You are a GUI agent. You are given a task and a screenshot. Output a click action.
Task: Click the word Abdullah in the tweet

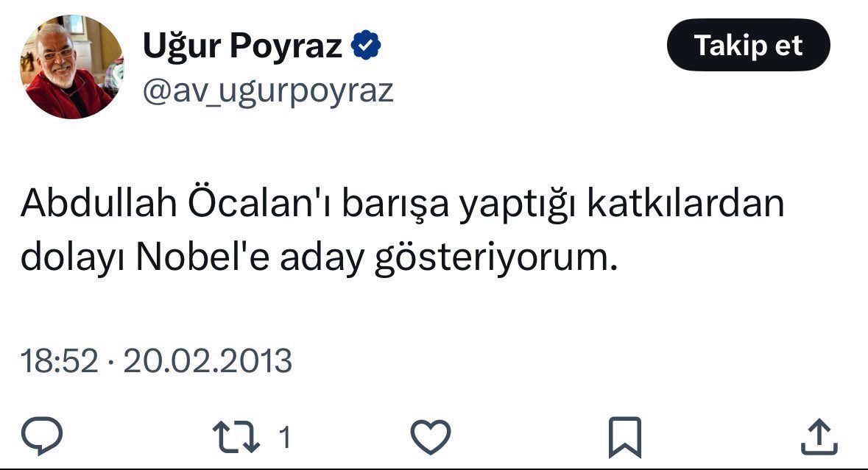pos(99,204)
